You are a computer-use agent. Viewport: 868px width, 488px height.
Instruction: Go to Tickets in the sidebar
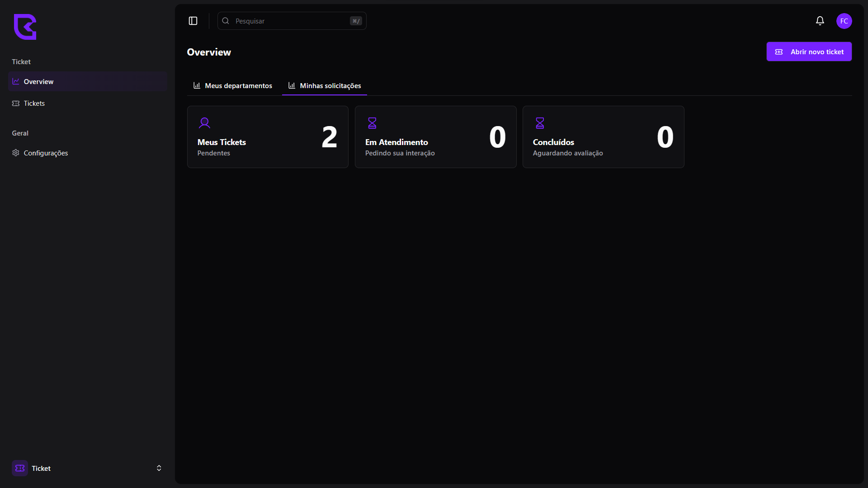(34, 103)
